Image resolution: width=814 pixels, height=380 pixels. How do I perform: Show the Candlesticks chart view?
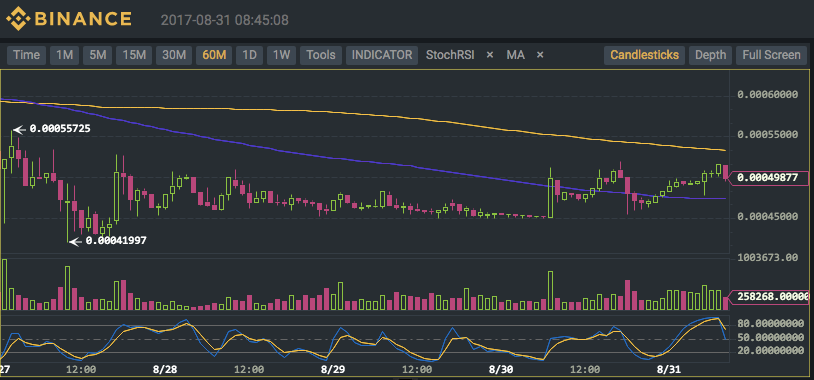644,55
